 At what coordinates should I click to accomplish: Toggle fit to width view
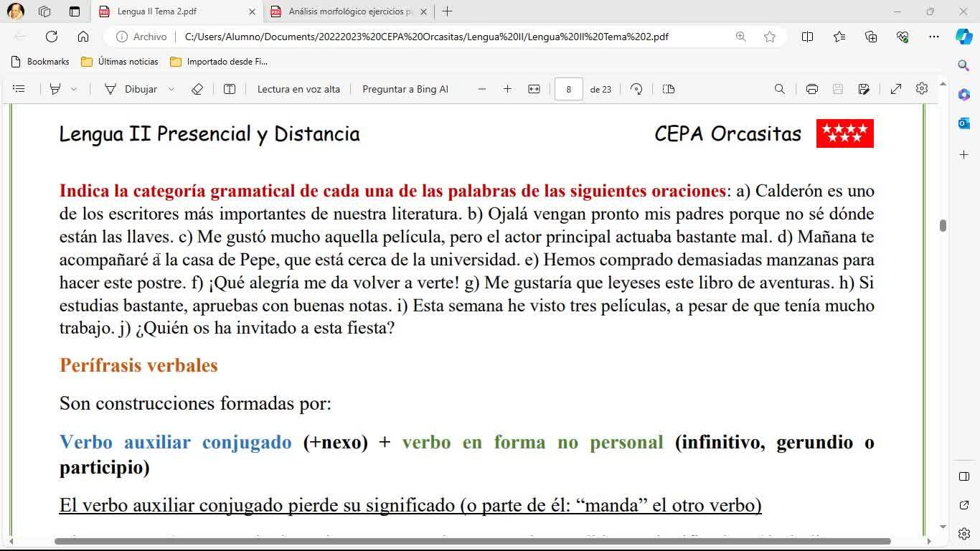[x=534, y=89]
